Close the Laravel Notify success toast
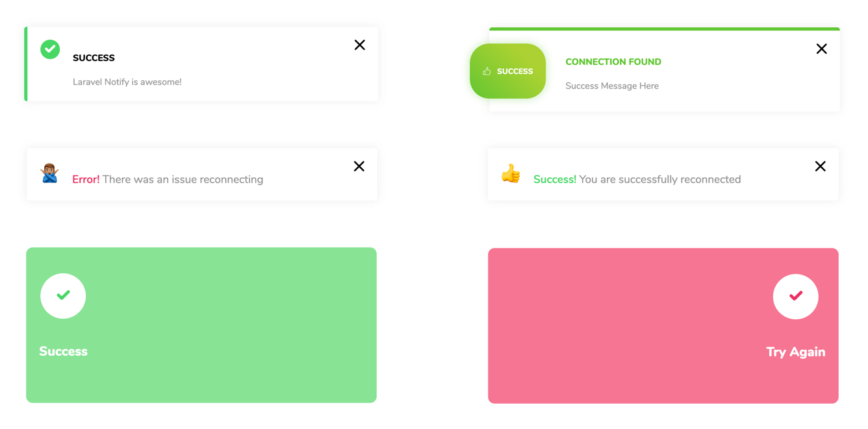The height and width of the screenshot is (429, 868). 359,45
